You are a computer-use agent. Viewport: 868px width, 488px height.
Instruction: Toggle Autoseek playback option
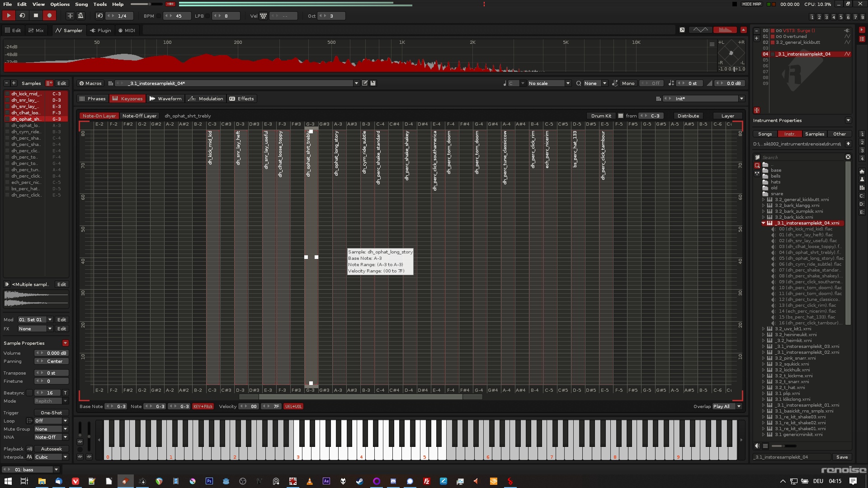click(x=51, y=449)
